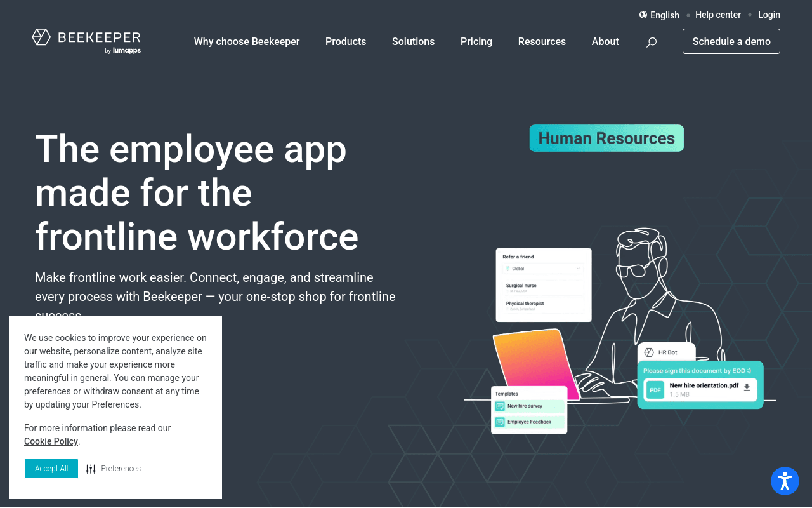Click the PDF download arrow icon
This screenshot has width=812, height=508.
pos(747,387)
